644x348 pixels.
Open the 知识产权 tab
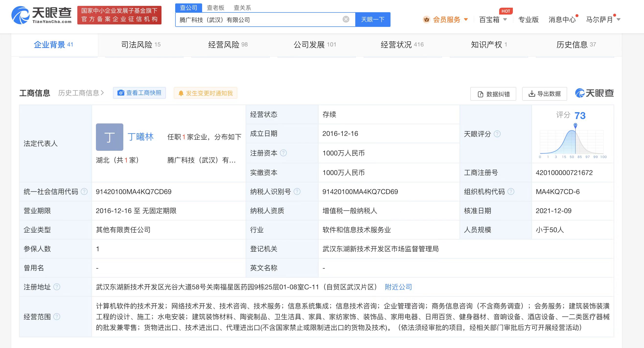489,45
